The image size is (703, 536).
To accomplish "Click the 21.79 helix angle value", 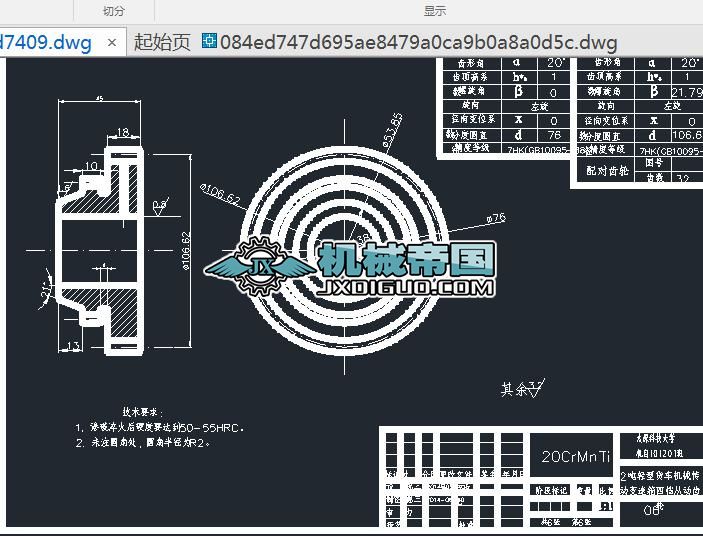I will (687, 92).
